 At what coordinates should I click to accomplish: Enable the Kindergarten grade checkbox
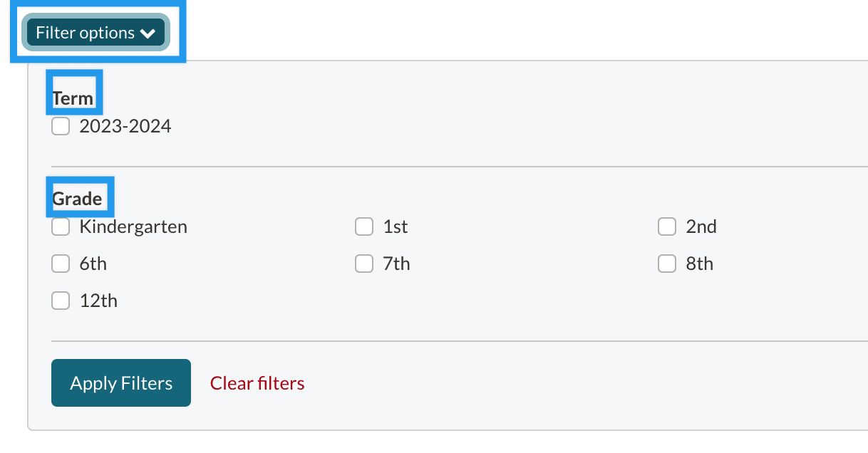pos(61,227)
